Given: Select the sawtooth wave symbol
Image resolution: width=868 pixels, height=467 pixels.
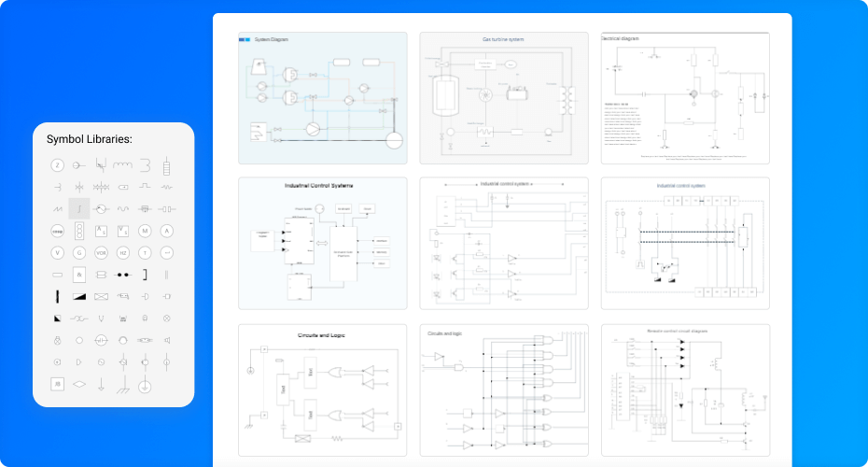Looking at the screenshot, I should tap(58, 209).
